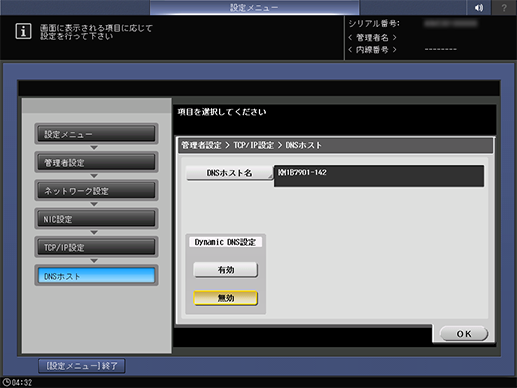Disable Dynamic DNS with 無効
The width and height of the screenshot is (517, 388).
click(226, 298)
